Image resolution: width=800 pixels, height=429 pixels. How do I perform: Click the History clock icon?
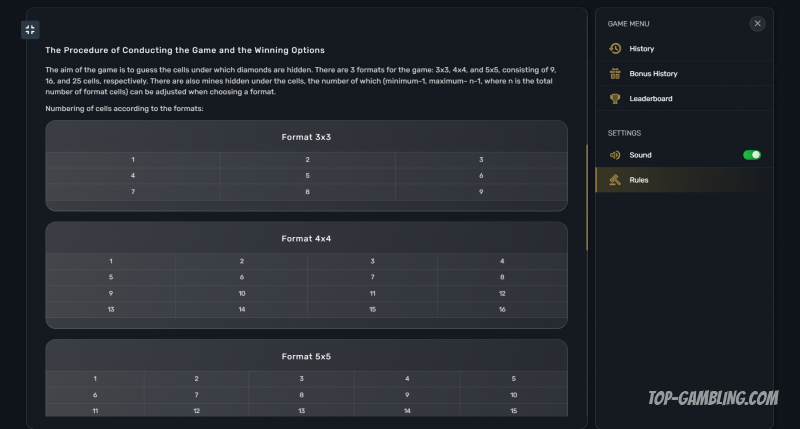(x=615, y=49)
